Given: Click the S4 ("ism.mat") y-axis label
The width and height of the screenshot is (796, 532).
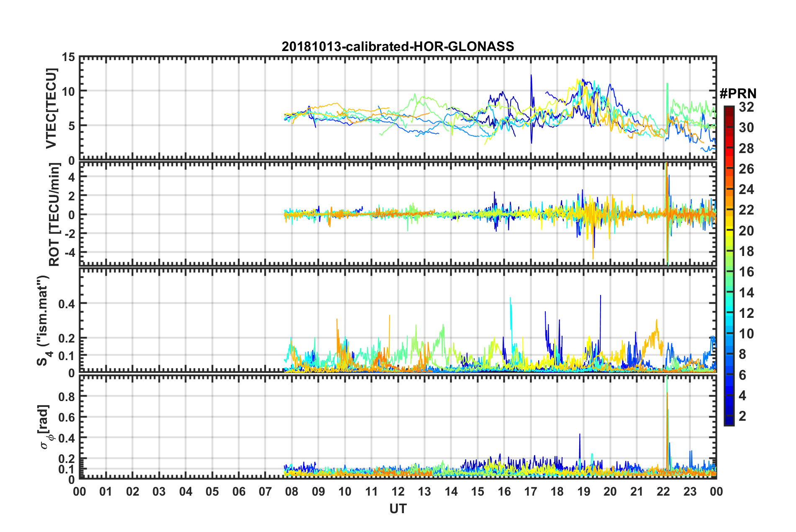Looking at the screenshot, I should click(x=44, y=320).
